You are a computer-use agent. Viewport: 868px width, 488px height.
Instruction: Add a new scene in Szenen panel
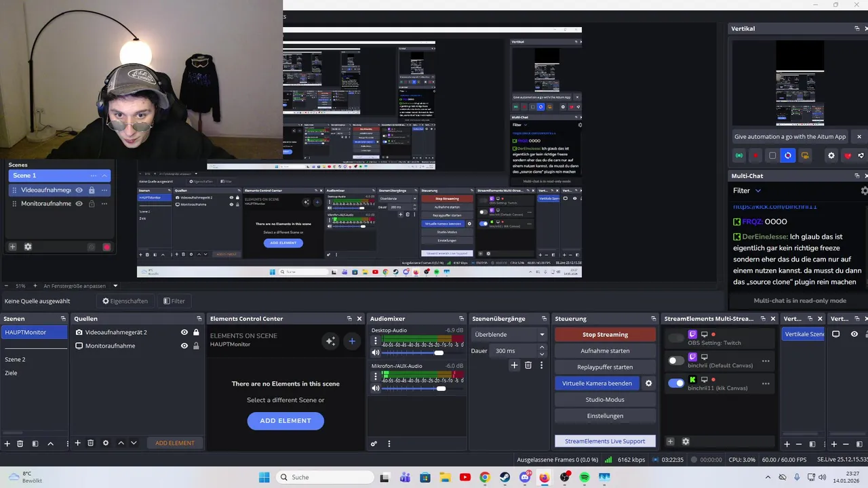[7, 443]
